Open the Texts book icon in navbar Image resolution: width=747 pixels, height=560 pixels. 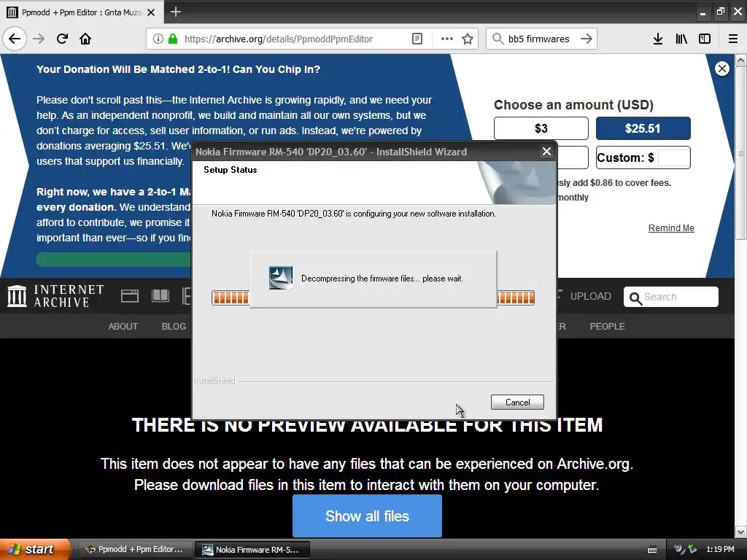[x=160, y=296]
